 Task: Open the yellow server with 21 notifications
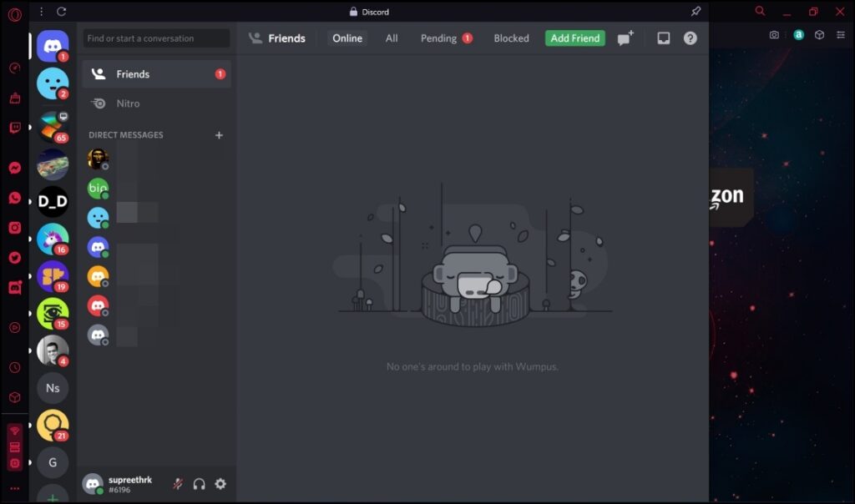[x=53, y=425]
